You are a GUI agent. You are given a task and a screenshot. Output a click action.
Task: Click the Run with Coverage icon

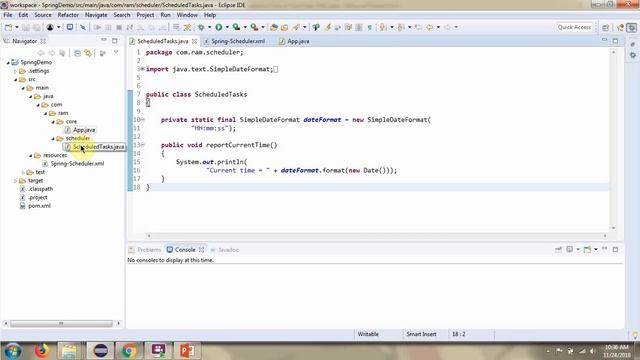(x=236, y=27)
